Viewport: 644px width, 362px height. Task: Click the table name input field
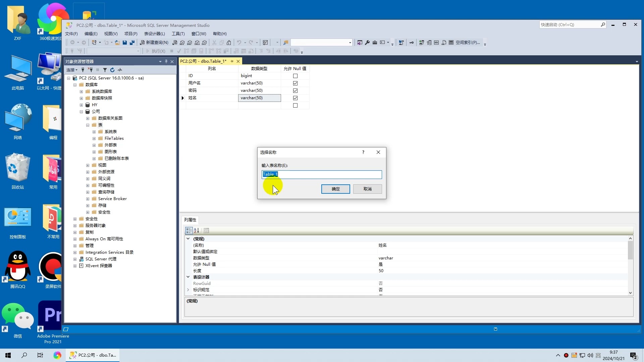tap(322, 174)
